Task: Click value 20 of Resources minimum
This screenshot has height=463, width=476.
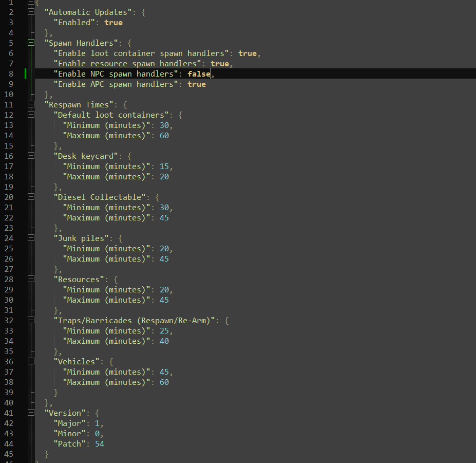Action: click(164, 289)
